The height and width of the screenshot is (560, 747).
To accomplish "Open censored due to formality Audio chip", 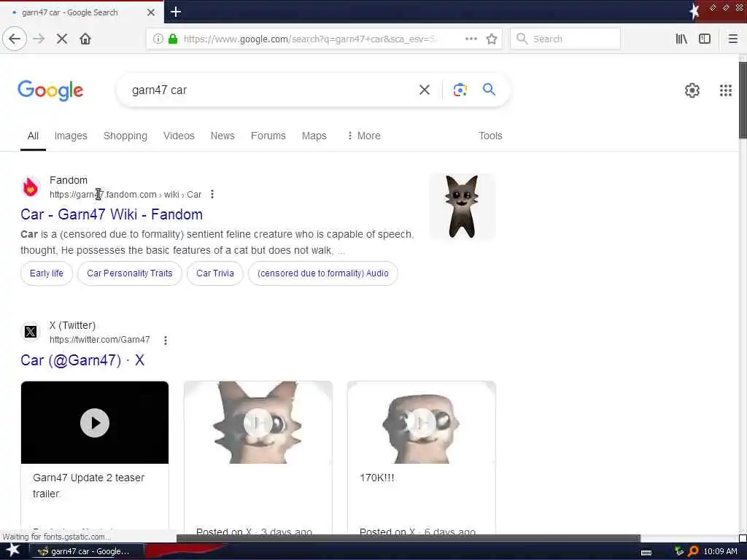I will [323, 273].
